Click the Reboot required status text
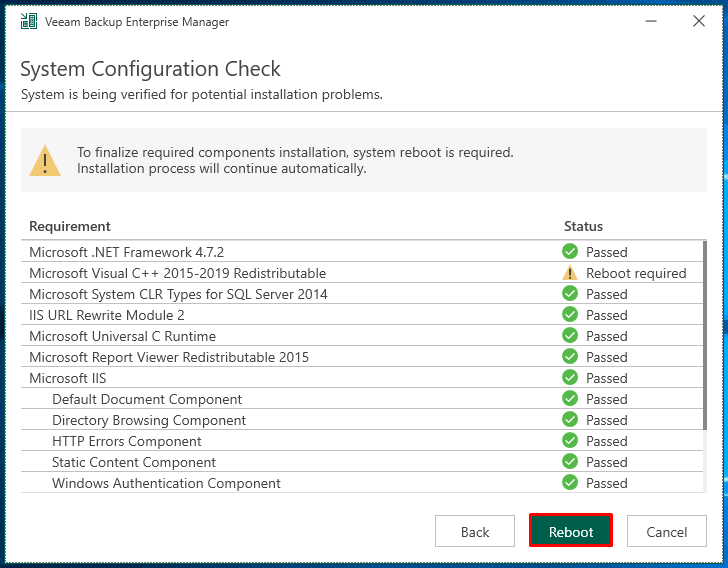The width and height of the screenshot is (728, 568). point(636,273)
